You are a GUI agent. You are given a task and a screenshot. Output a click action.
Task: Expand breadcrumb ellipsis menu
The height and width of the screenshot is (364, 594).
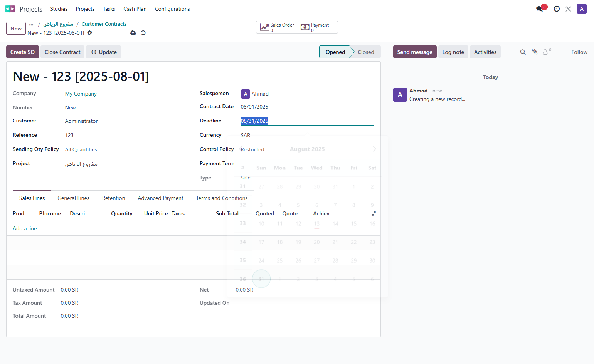pos(31,24)
